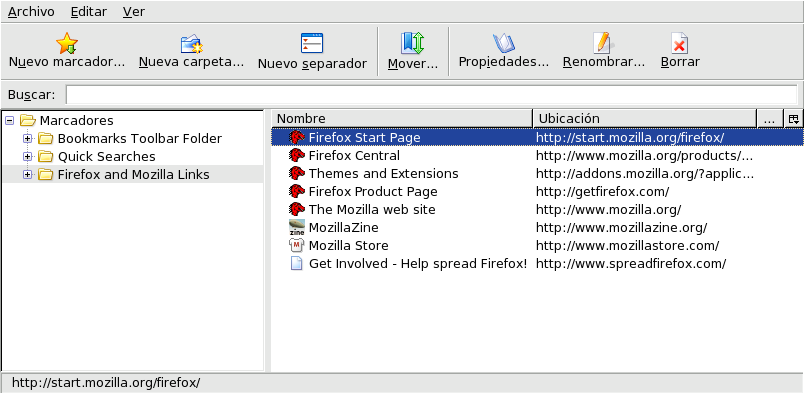804x394 pixels.
Task: Click the Themes and Extensions favicon
Action: [297, 173]
